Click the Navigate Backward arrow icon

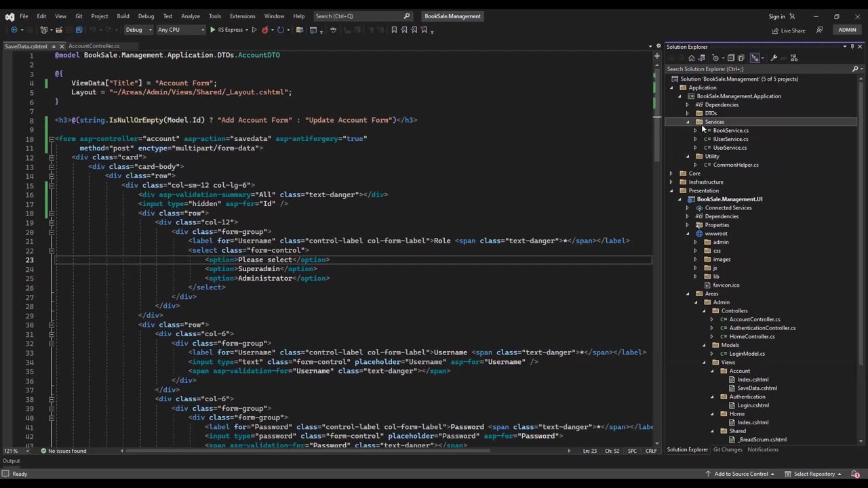[14, 30]
